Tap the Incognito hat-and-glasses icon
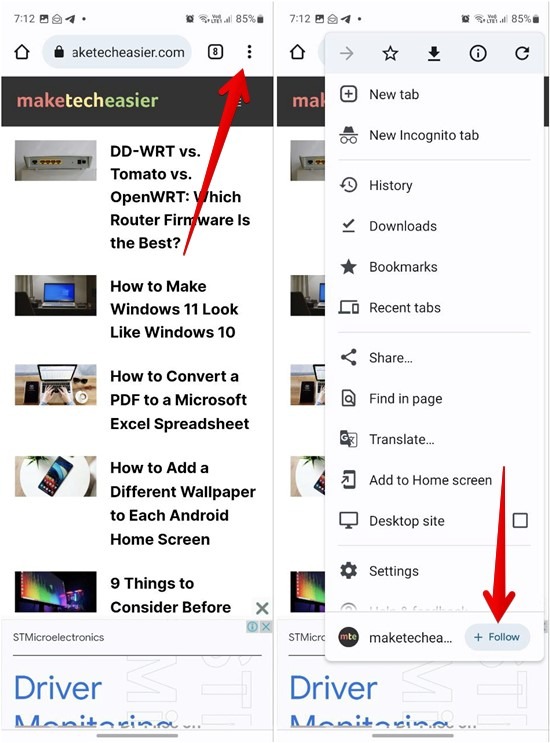Screen dimensions: 550x743 [349, 136]
